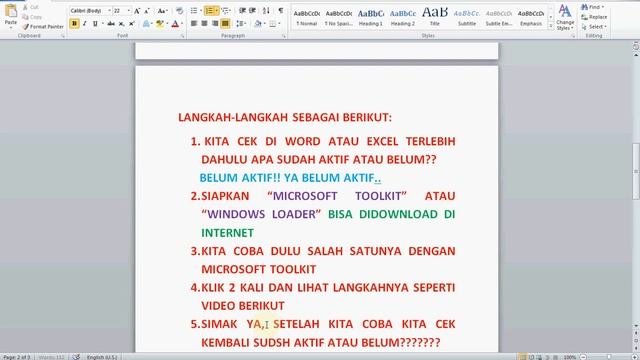Apply the No Spacing style

tap(339, 18)
